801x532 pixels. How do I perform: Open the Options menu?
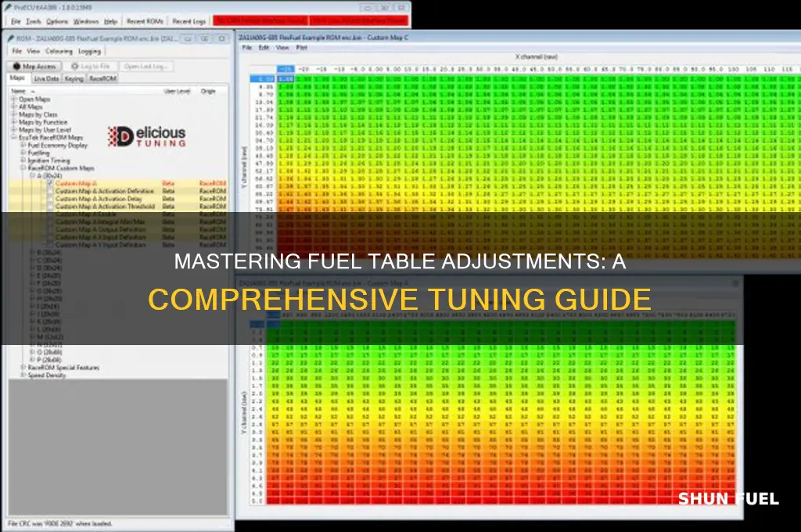(x=56, y=21)
